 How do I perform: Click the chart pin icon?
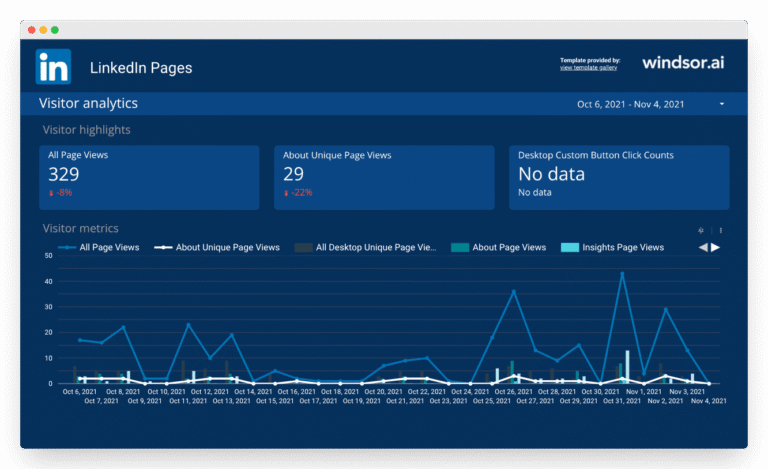click(701, 230)
